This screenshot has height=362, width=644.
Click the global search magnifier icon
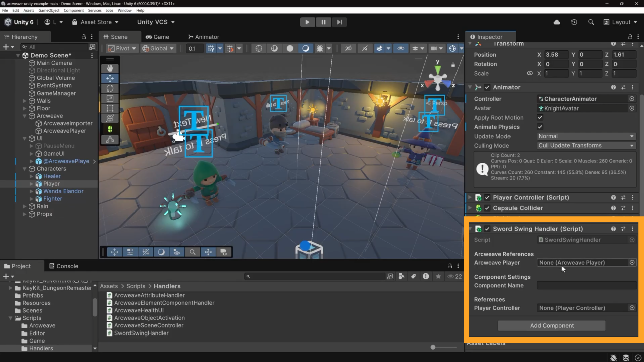[591, 22]
